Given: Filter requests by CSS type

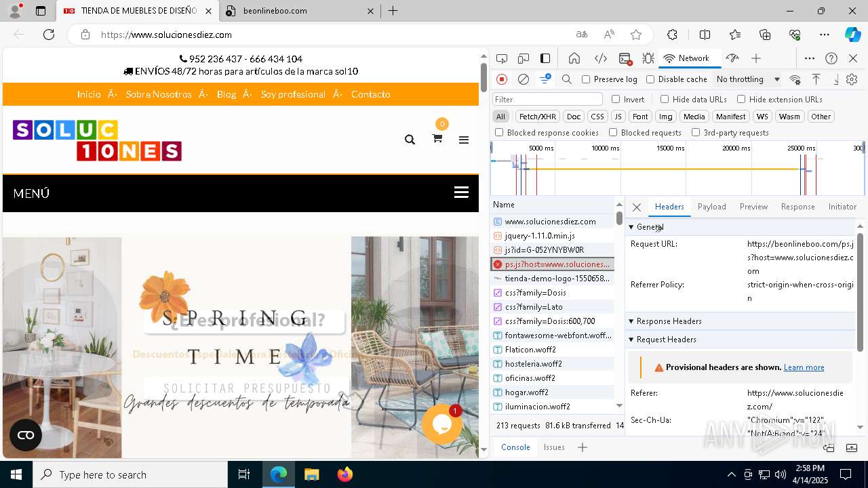Looking at the screenshot, I should point(597,117).
